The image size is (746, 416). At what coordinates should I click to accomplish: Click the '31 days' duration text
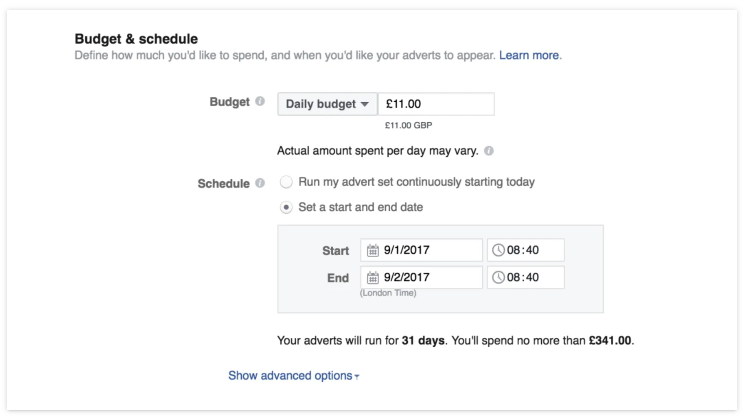point(422,341)
